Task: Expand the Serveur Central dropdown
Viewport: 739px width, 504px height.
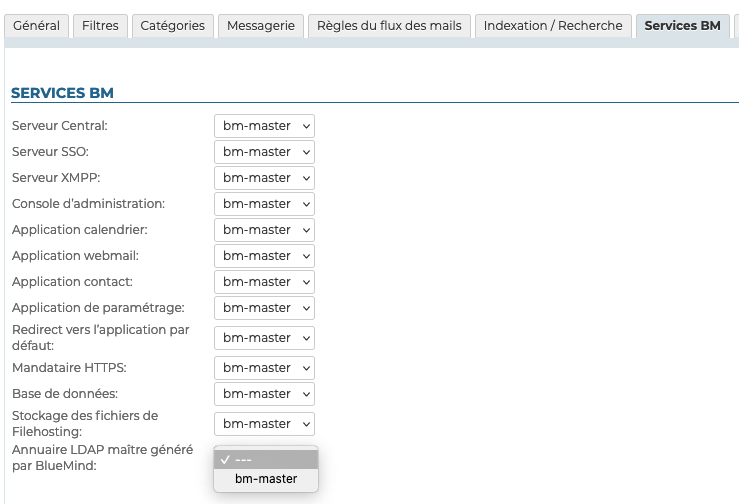Action: point(264,126)
